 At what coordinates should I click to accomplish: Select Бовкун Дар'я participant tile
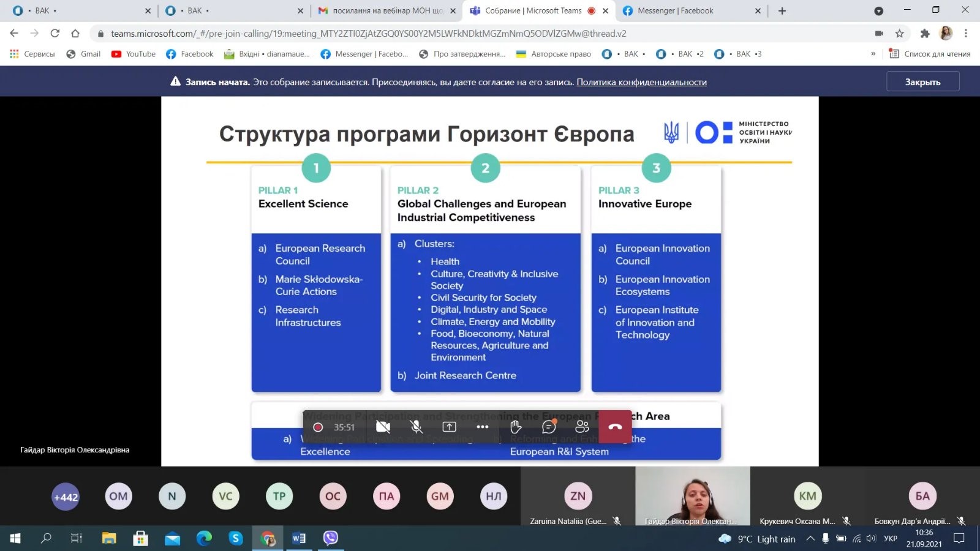click(x=922, y=496)
